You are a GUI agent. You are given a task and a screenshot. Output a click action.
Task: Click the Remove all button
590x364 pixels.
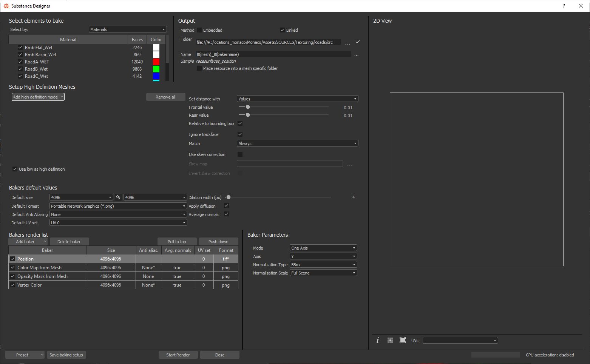[x=165, y=97]
